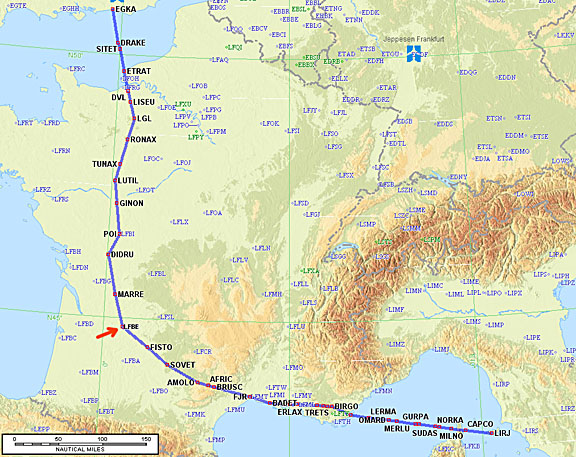Select the LGL waypoint marker
This screenshot has height=457, width=576.
(134, 118)
